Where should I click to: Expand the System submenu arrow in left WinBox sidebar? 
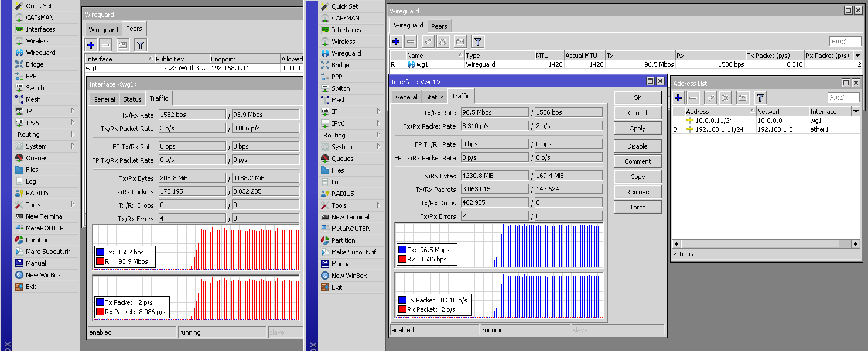73,146
